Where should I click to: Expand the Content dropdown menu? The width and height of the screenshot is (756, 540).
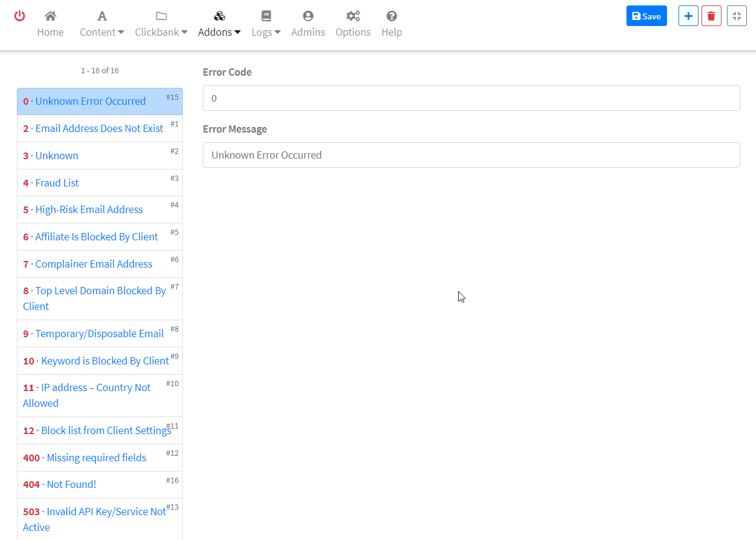coord(102,24)
